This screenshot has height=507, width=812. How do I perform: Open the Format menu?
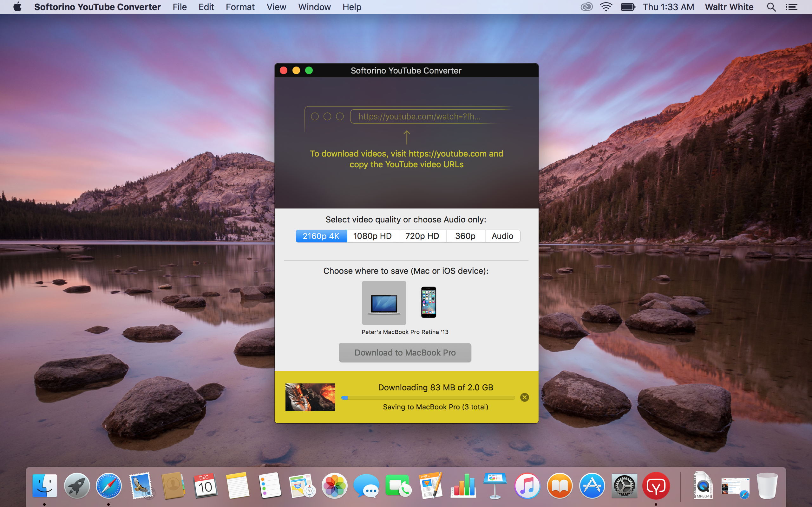(x=240, y=7)
